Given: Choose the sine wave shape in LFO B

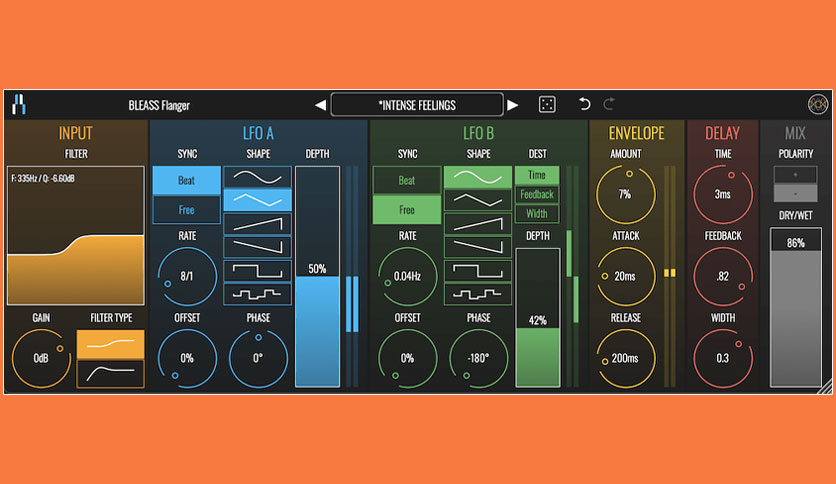Looking at the screenshot, I should point(478,177).
